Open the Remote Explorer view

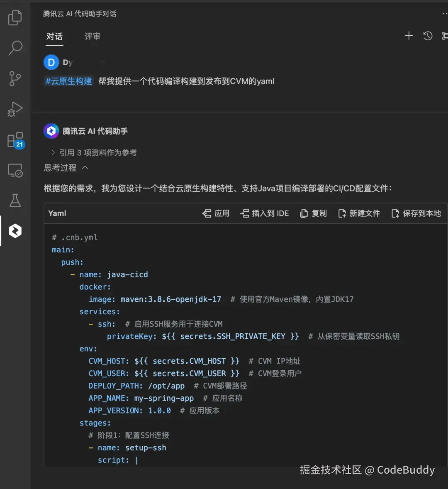[15, 170]
